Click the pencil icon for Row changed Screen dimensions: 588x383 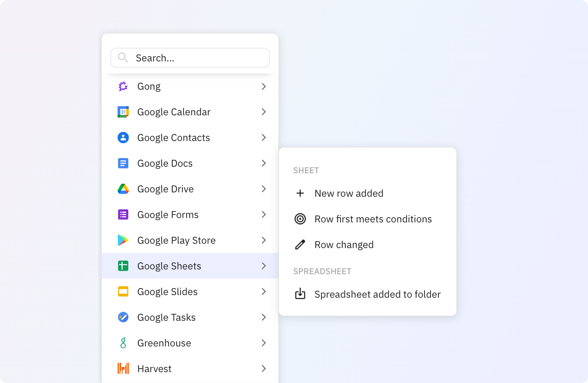(300, 245)
